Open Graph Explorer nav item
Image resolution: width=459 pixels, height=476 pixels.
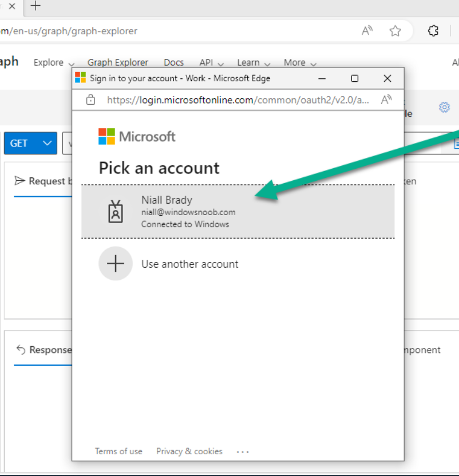118,62
